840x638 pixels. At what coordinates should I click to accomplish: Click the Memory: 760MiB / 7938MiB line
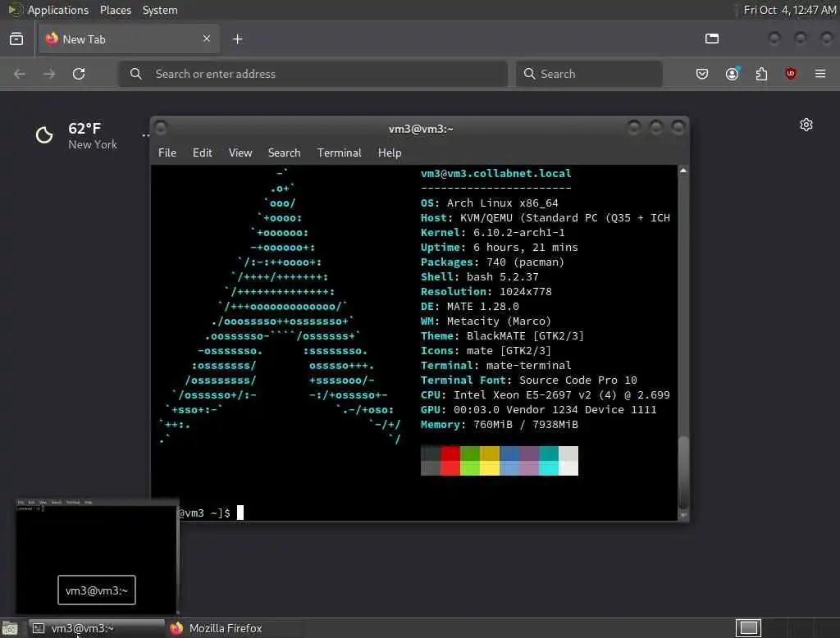point(500,424)
